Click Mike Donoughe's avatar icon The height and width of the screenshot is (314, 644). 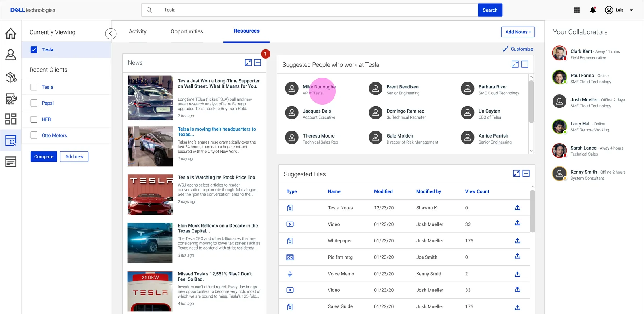[x=292, y=88]
